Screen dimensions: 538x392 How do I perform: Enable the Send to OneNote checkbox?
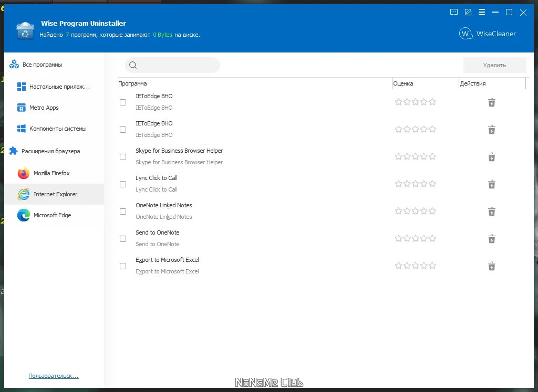pyautogui.click(x=123, y=239)
